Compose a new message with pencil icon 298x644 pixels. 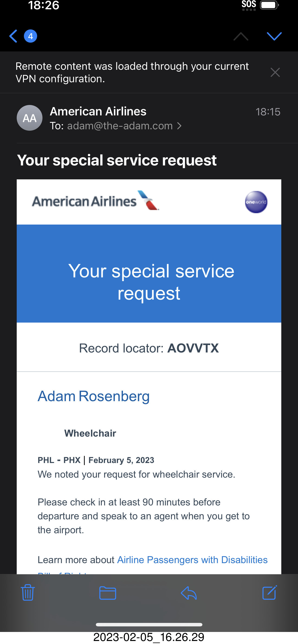269,592
